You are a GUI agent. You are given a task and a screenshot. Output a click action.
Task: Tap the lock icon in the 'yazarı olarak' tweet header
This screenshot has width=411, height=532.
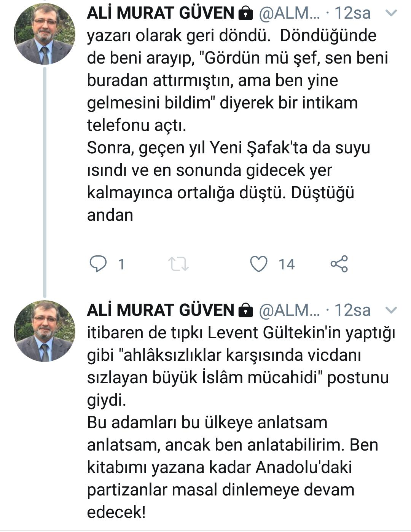(245, 14)
